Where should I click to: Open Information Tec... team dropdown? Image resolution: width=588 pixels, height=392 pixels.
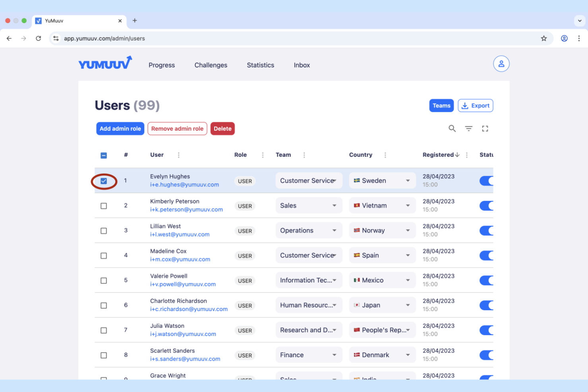coord(309,280)
